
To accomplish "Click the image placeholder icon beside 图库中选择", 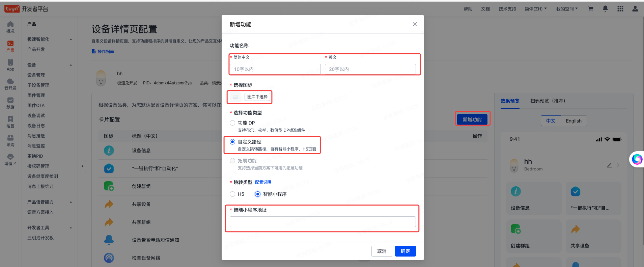I will pos(235,97).
